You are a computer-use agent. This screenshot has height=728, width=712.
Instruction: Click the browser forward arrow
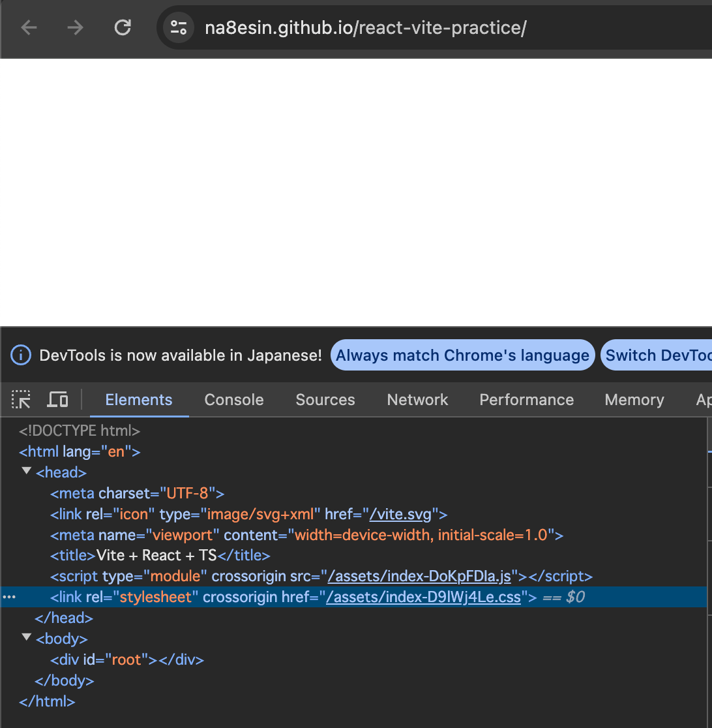tap(75, 28)
